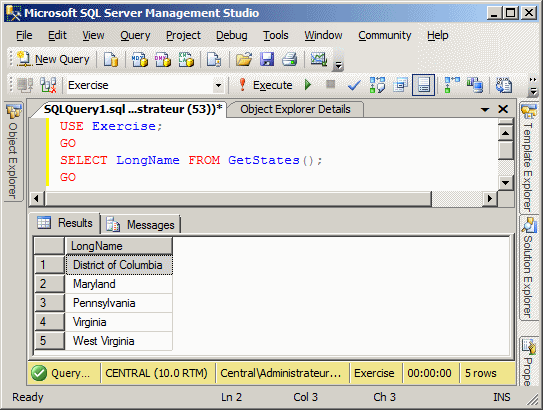
Task: Select the Virginia cell in row 4
Action: click(x=119, y=322)
